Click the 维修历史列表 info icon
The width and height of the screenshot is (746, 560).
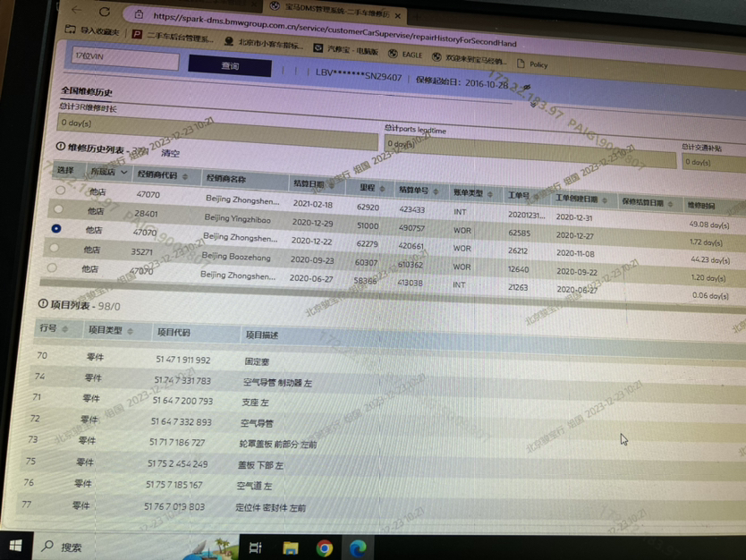61,147
